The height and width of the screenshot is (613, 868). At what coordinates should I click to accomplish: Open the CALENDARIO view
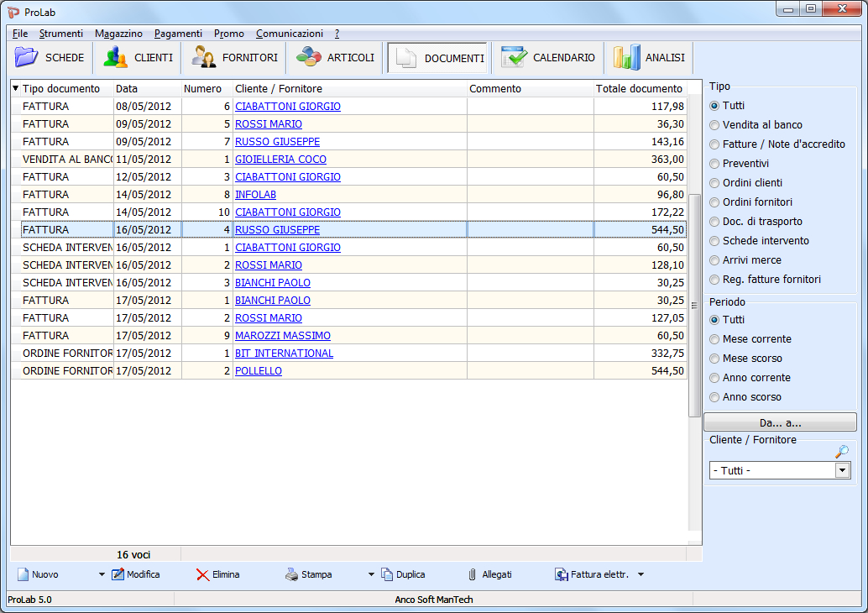(548, 58)
